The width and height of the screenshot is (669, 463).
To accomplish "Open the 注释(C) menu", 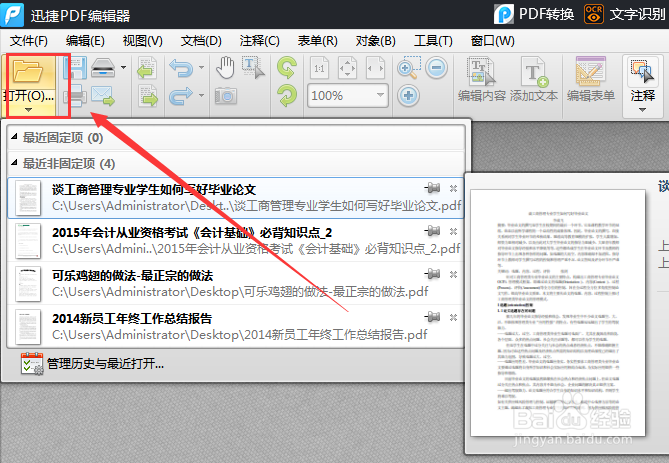I will click(x=259, y=41).
